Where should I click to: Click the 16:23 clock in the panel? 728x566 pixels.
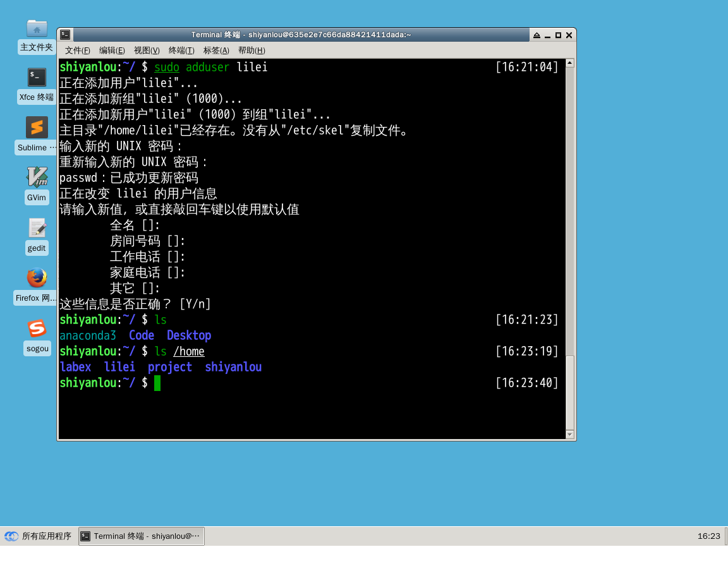tap(708, 536)
